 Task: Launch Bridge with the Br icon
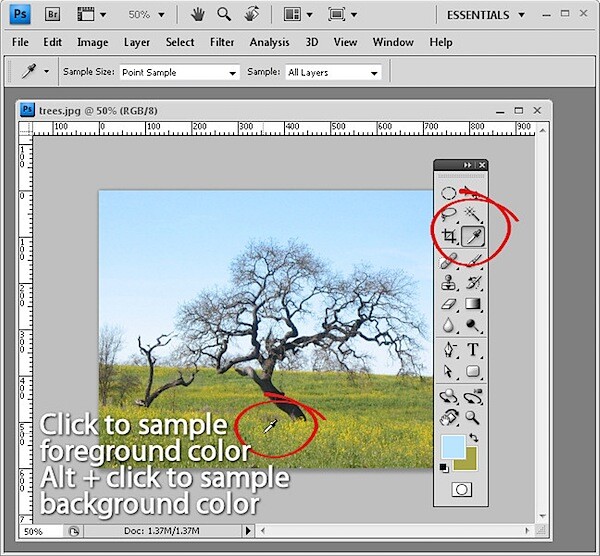click(52, 15)
